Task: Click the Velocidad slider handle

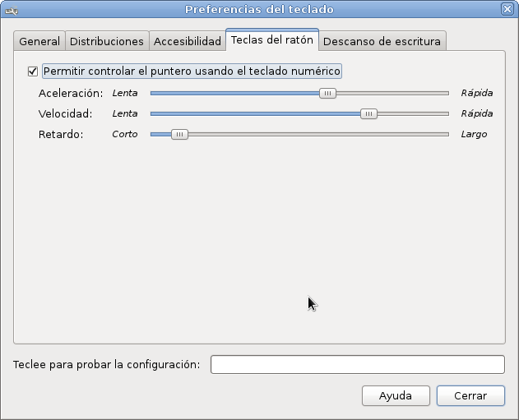Action: click(x=368, y=113)
